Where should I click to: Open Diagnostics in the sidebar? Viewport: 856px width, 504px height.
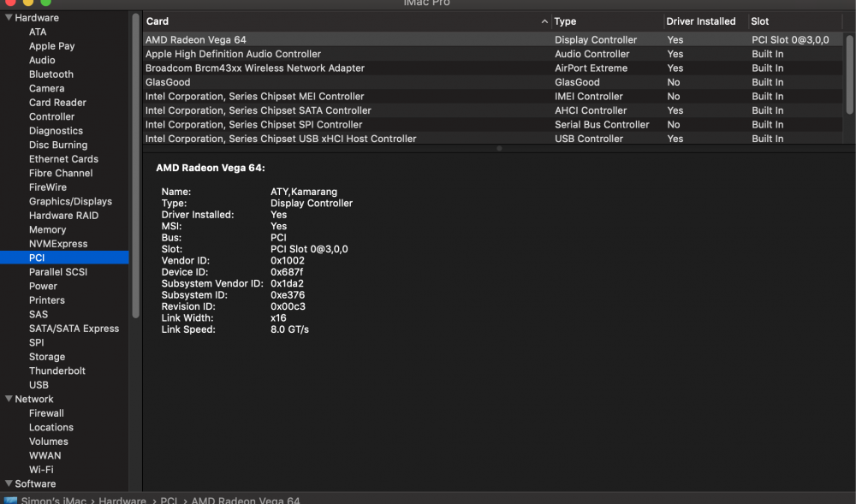(56, 131)
